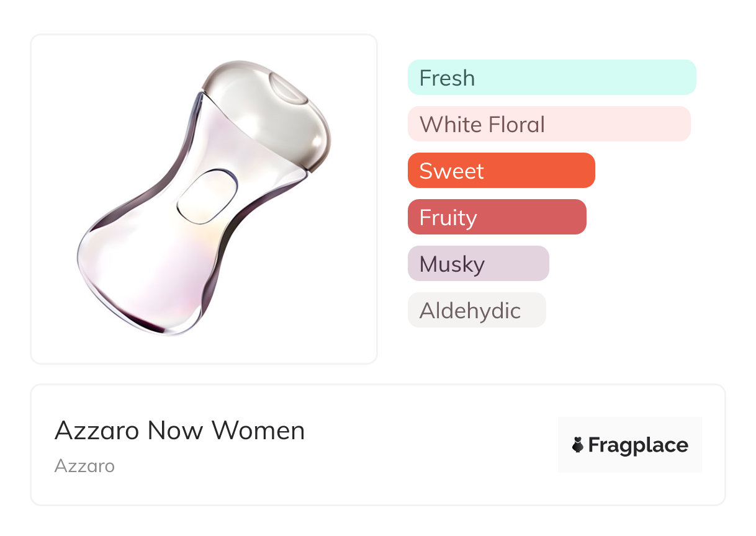This screenshot has height=536, width=756.
Task: Click the spray button atop the cap
Action: point(289,88)
